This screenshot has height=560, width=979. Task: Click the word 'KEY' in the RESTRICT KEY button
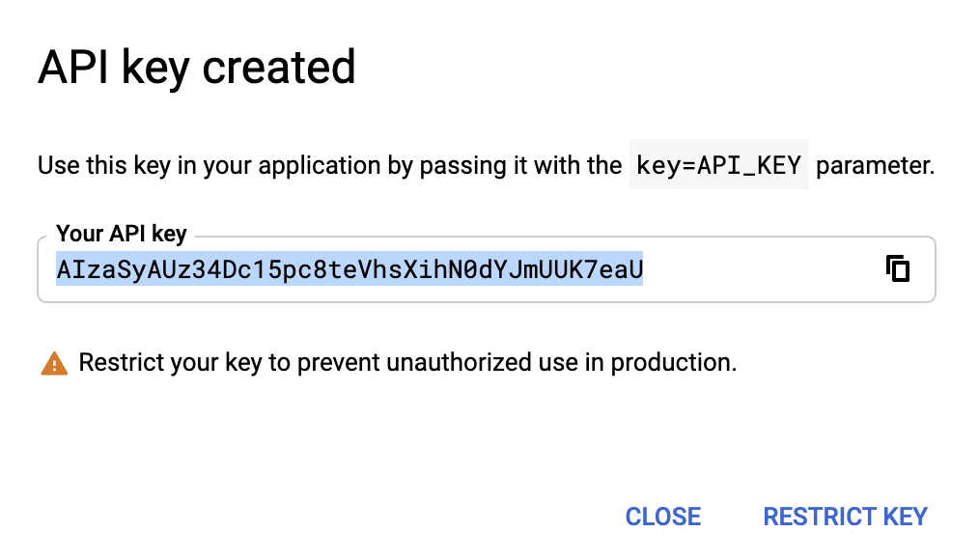(905, 517)
